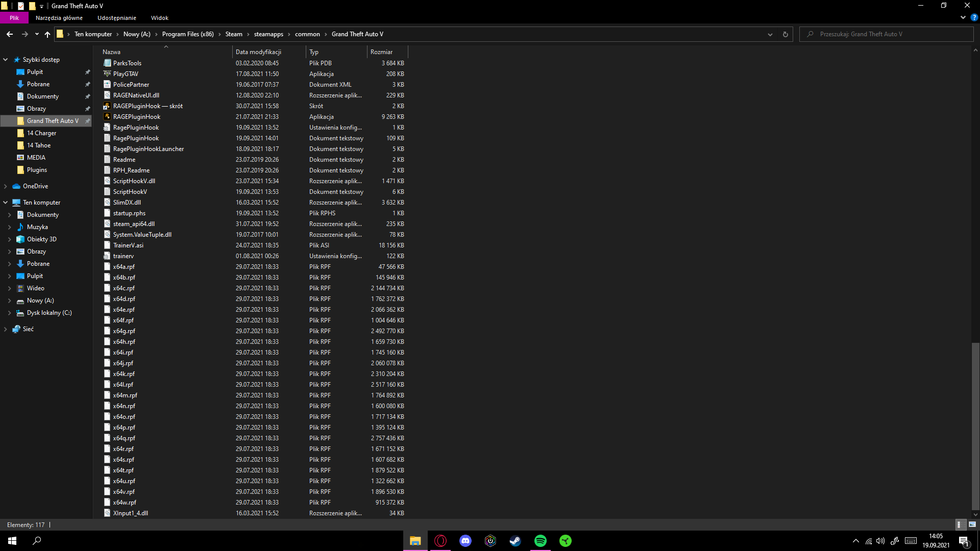Expand the OneDrive tree node
980x551 pixels.
(x=6, y=186)
